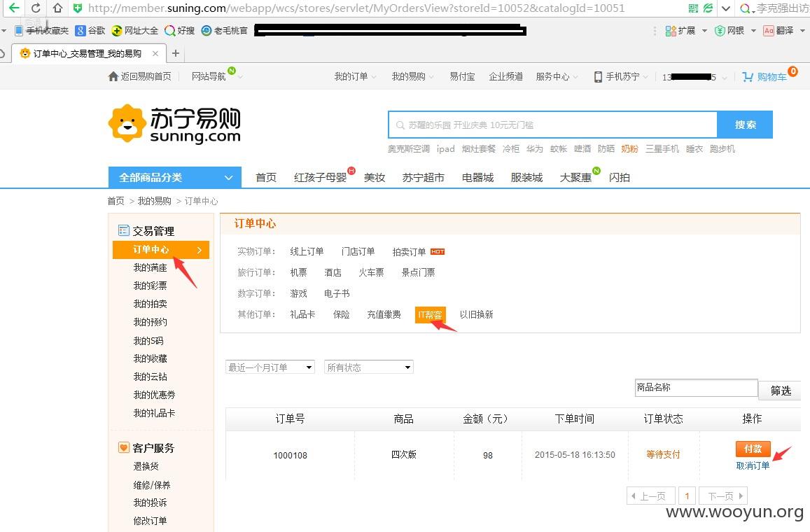Select the 线上订单 order type
This screenshot has height=532, width=810.
(307, 251)
